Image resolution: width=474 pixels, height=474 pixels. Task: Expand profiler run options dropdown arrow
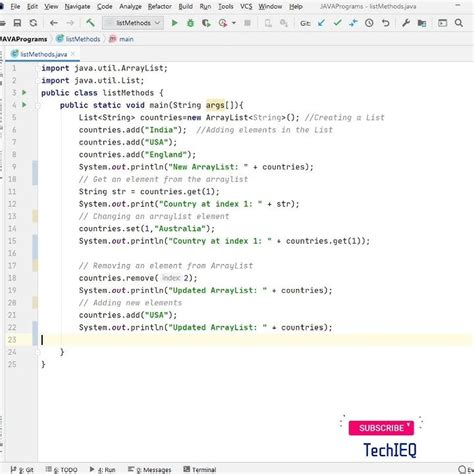pos(234,23)
